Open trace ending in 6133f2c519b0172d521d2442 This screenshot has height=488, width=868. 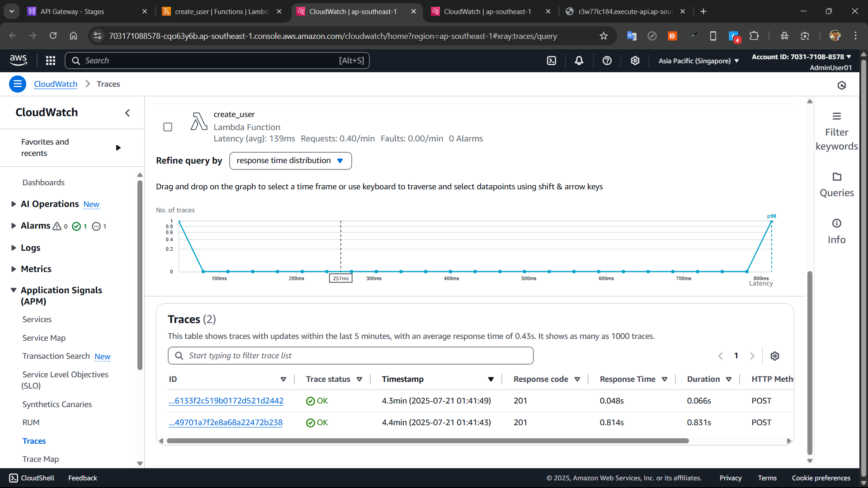coord(226,401)
